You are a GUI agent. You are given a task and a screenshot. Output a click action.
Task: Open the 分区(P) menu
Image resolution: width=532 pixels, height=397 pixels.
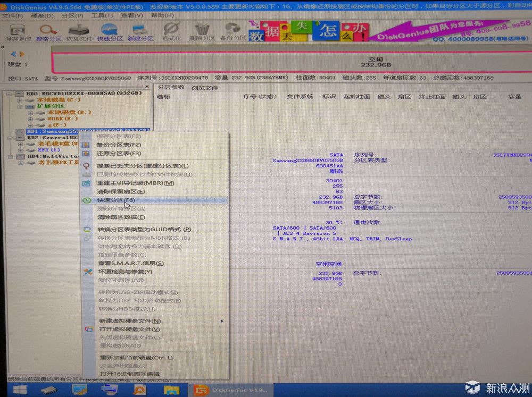point(72,16)
